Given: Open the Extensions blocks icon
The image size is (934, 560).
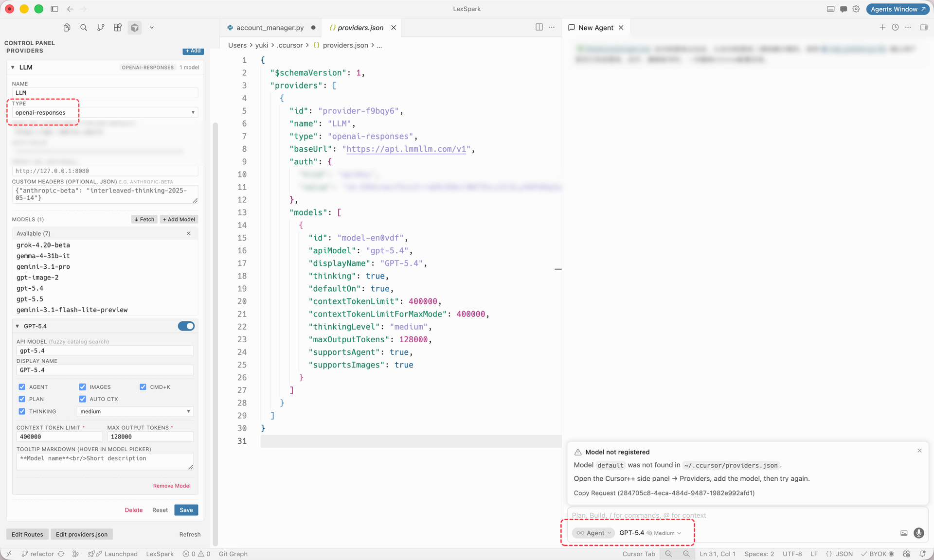Looking at the screenshot, I should coord(118,28).
